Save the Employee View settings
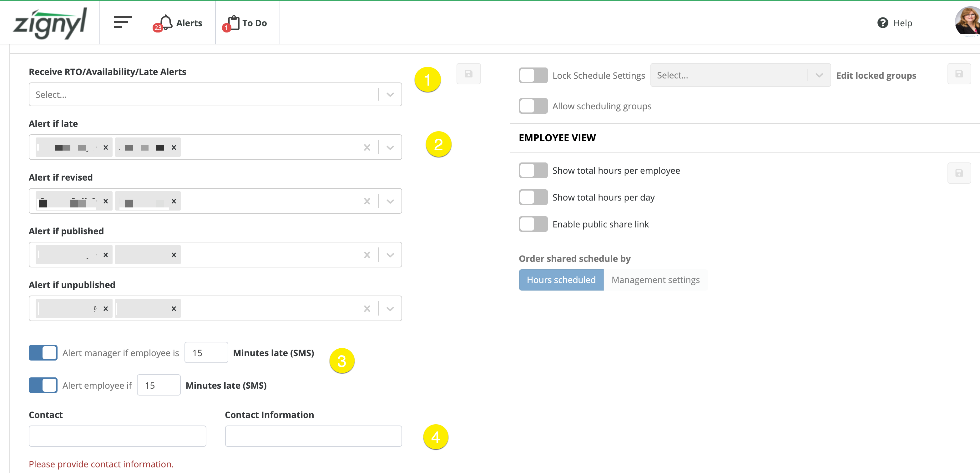 pos(959,173)
